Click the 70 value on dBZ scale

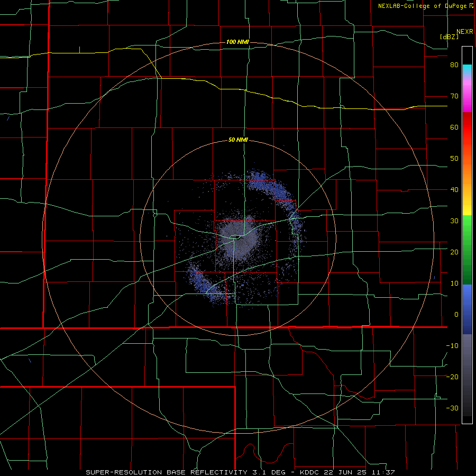pos(454,96)
